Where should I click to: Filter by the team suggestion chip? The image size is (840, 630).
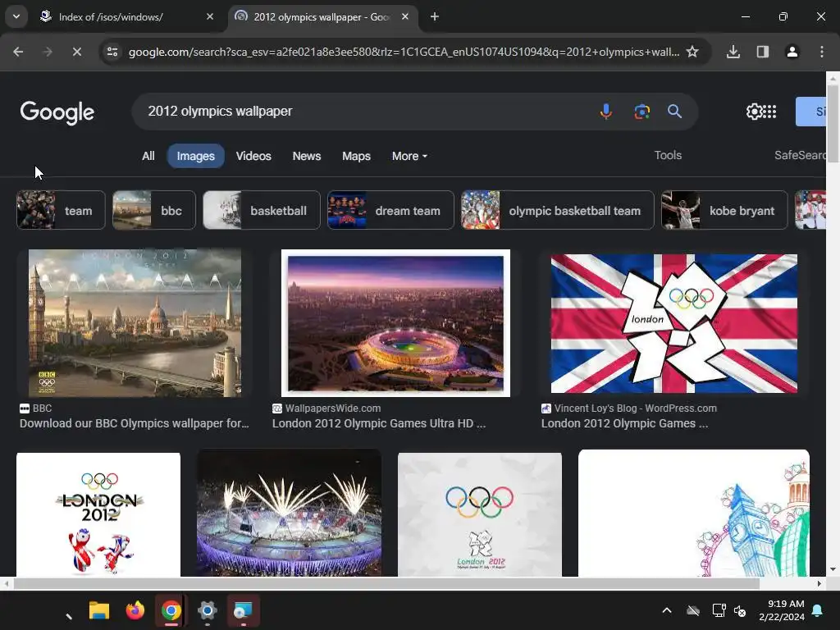pos(61,211)
